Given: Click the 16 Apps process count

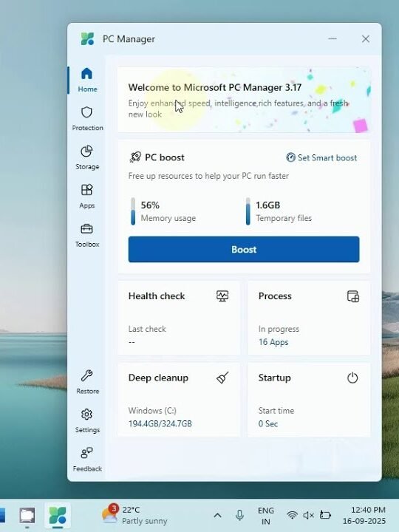Looking at the screenshot, I should [273, 342].
